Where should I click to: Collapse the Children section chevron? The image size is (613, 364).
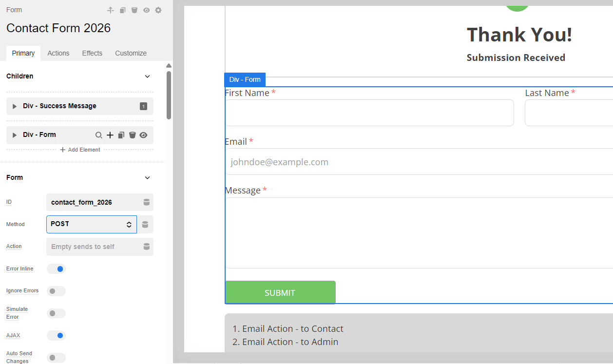tap(148, 77)
